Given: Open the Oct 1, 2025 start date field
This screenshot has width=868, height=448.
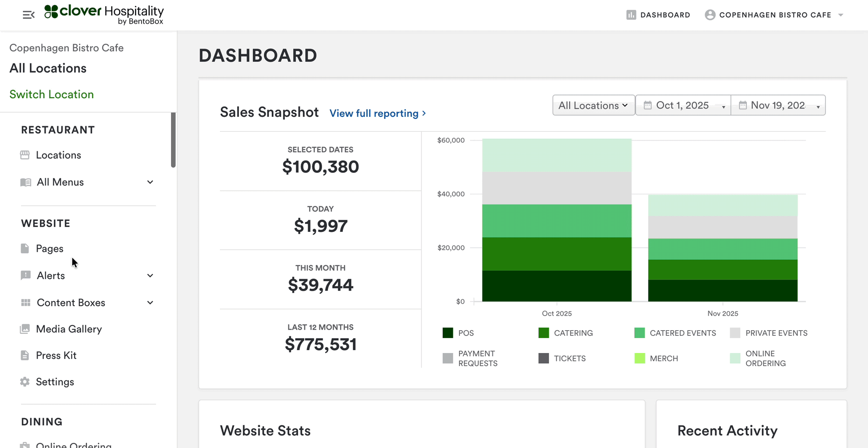Looking at the screenshot, I should coord(683,105).
